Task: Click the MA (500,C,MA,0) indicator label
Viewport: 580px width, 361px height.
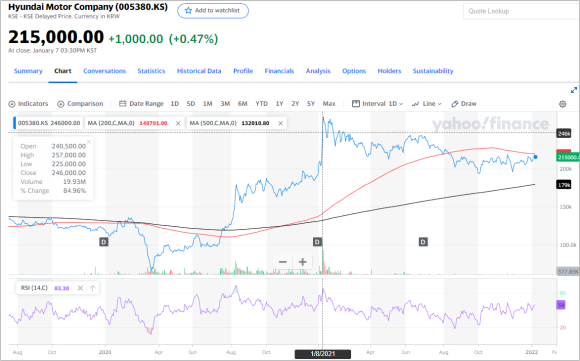Action: (x=213, y=123)
